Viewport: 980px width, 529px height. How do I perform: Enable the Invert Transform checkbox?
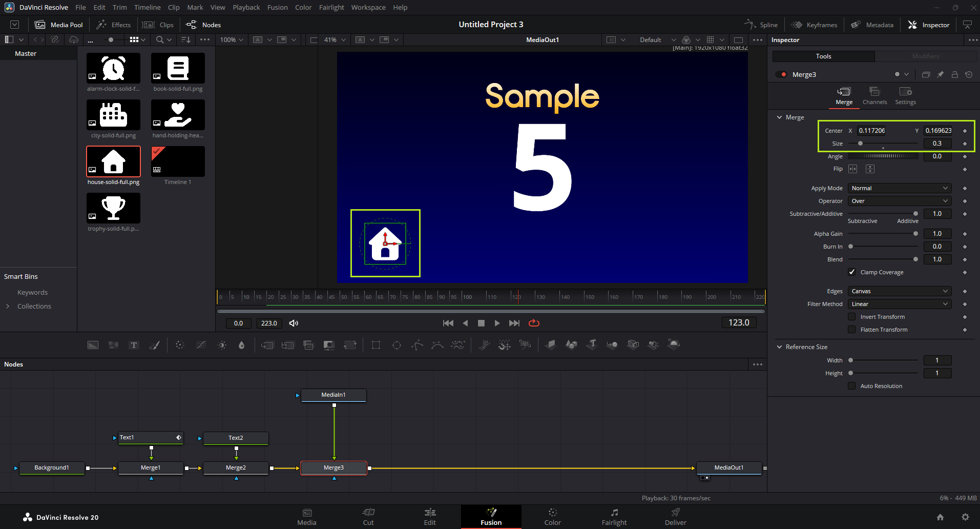[x=851, y=317]
